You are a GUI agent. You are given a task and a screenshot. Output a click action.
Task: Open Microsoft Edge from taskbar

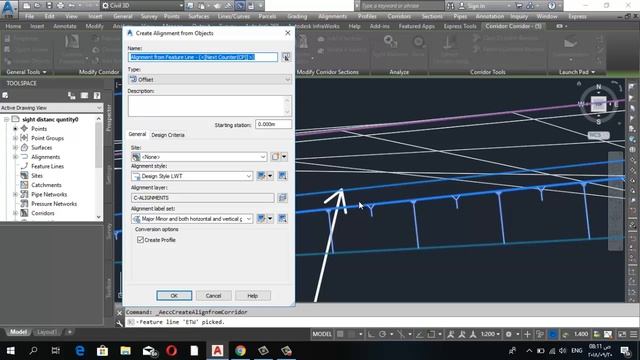pos(80,350)
